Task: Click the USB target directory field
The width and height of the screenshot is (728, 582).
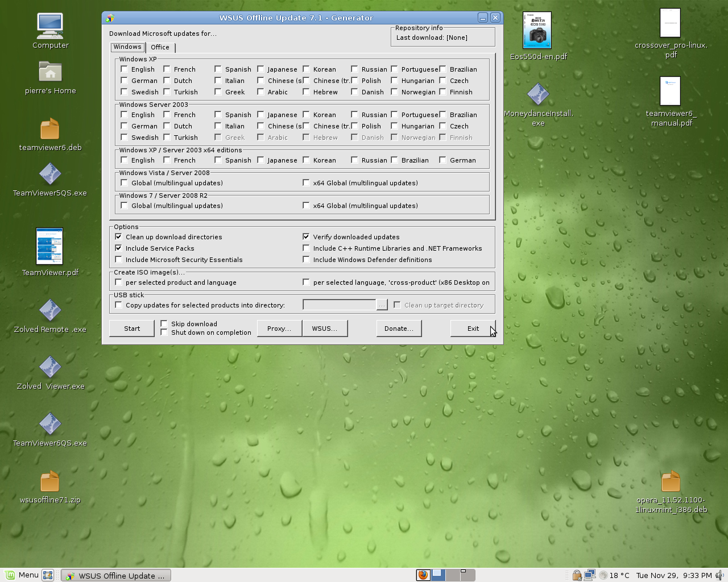Action: [x=340, y=305]
